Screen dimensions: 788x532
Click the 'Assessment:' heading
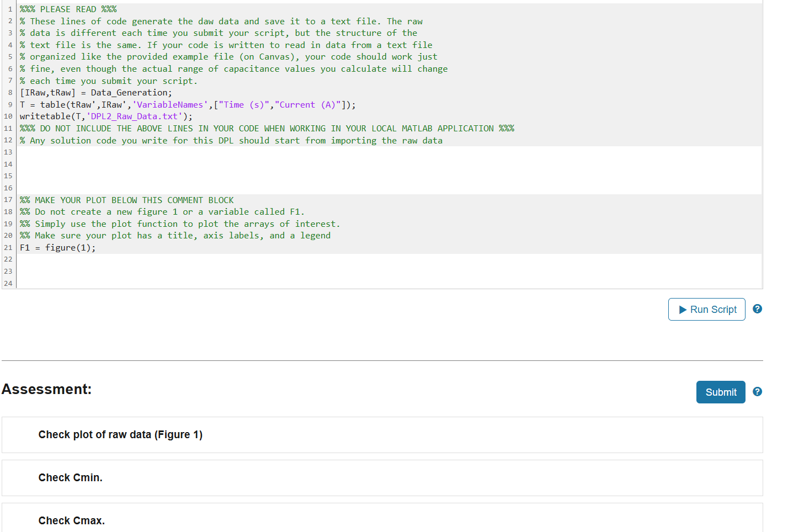click(x=47, y=389)
